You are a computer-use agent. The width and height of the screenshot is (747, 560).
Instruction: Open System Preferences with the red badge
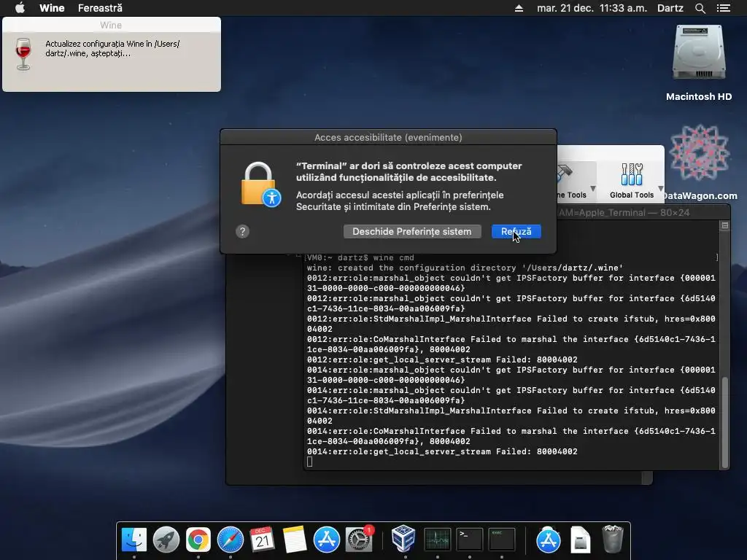coord(359,540)
